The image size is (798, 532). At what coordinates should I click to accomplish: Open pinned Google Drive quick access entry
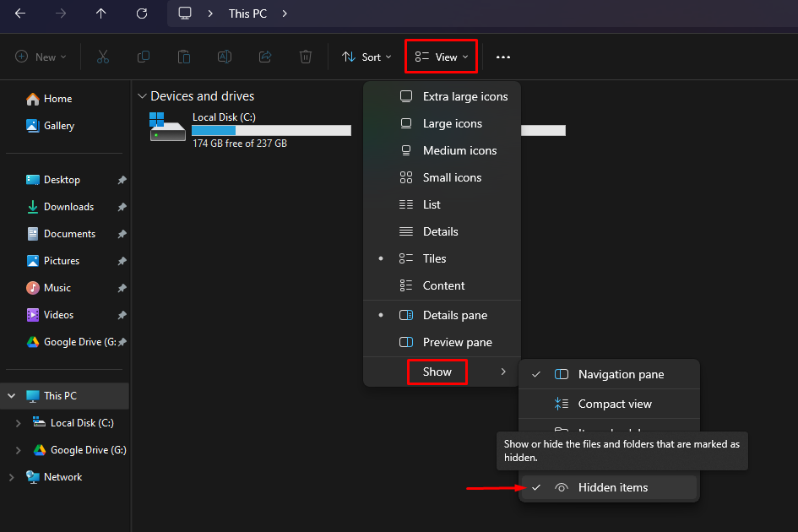click(x=71, y=342)
